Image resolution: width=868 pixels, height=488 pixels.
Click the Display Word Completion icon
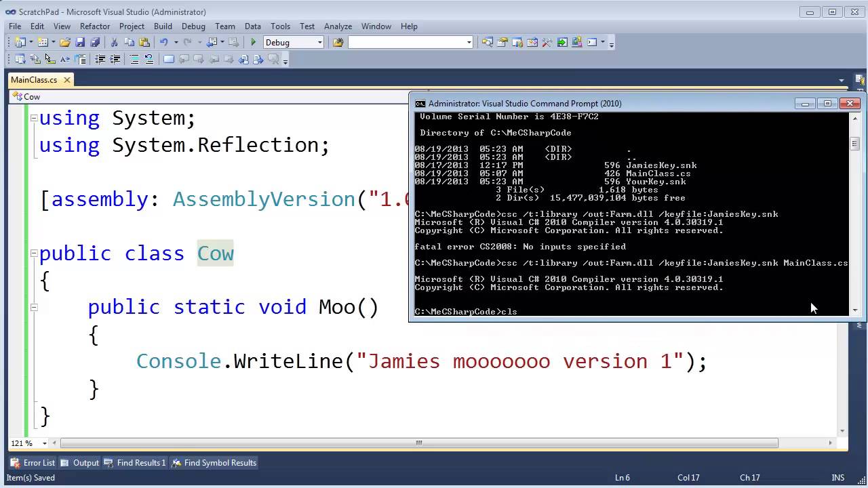[65, 60]
